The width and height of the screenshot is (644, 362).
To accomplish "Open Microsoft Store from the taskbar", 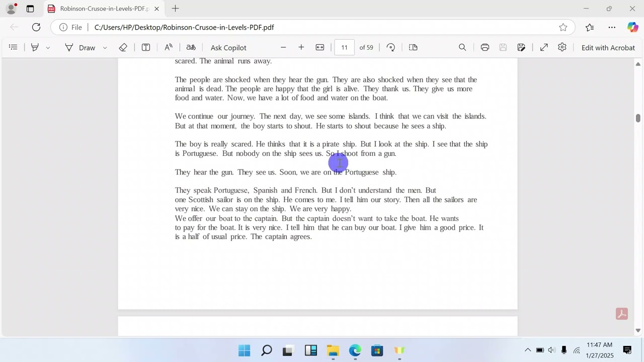I will click(377, 350).
